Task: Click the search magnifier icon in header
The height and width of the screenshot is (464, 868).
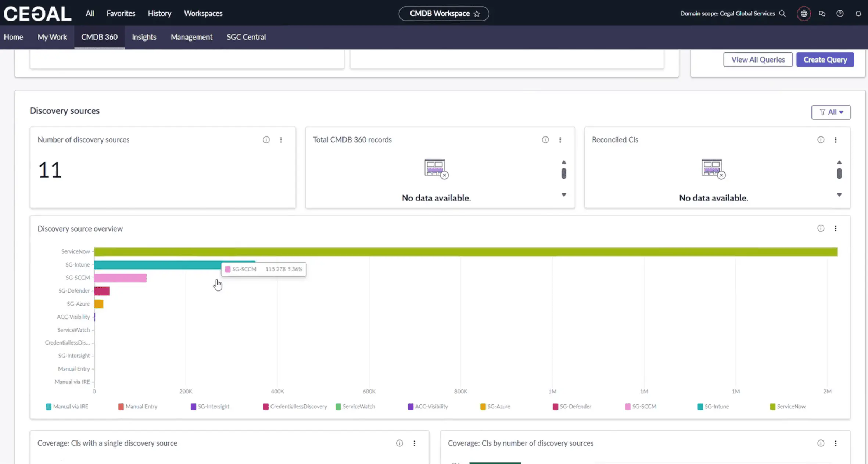Action: 782,14
